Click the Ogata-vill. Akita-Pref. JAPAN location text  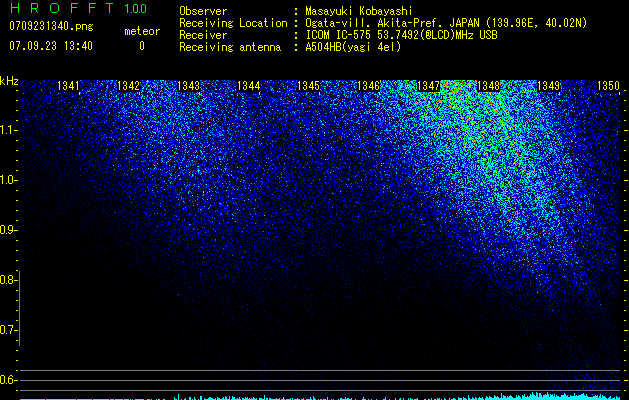446,23
